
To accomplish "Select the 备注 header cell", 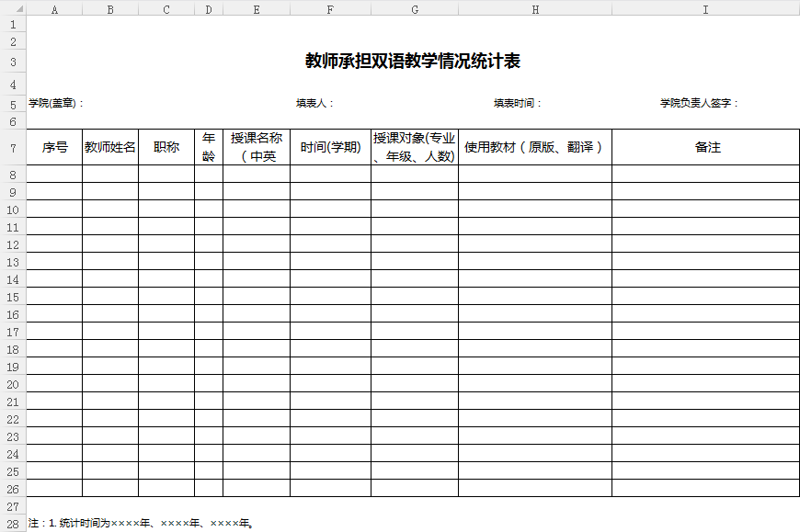I will pos(705,147).
